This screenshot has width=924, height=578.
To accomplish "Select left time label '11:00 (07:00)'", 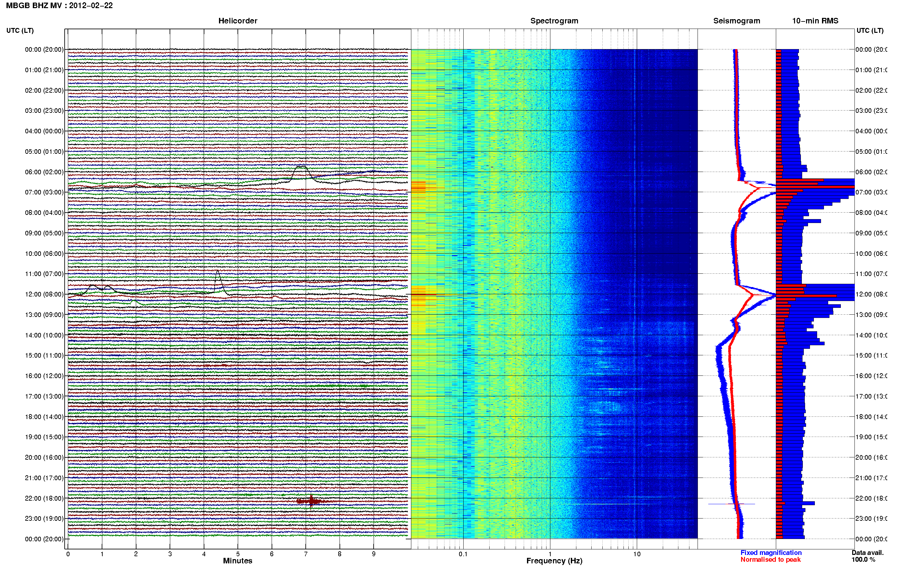I will [44, 274].
